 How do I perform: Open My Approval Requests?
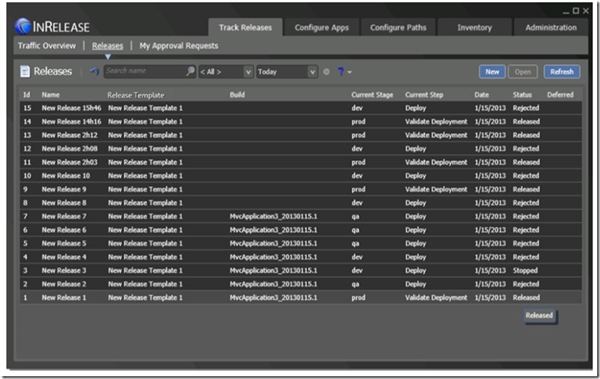[179, 46]
